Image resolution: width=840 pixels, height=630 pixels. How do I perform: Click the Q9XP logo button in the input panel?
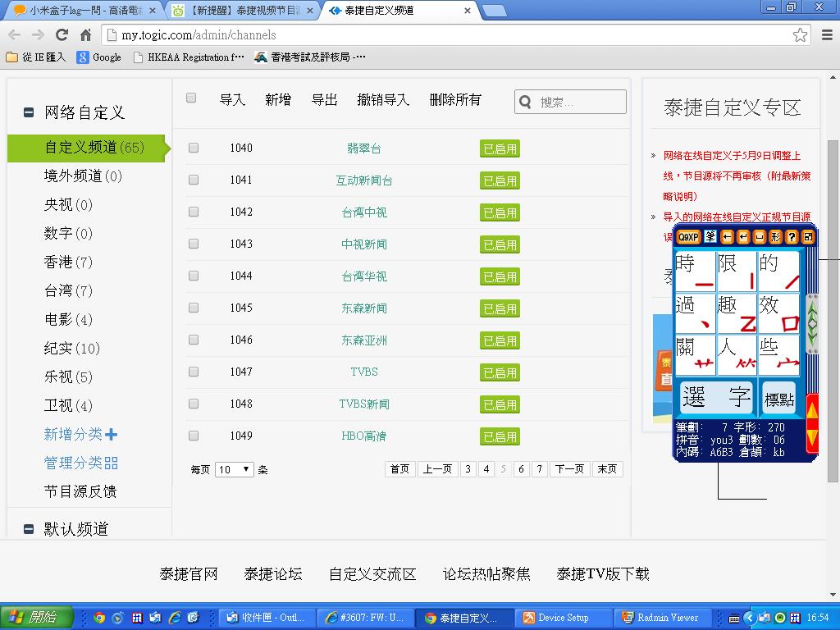(688, 237)
